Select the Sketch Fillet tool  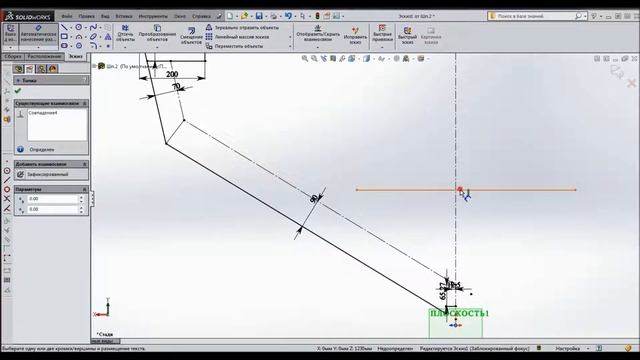click(x=93, y=46)
